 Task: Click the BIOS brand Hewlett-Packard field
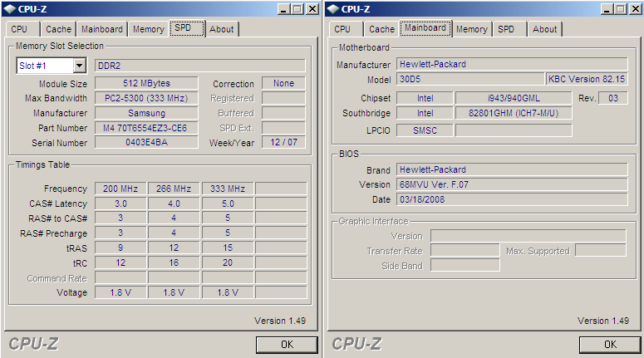click(x=512, y=169)
